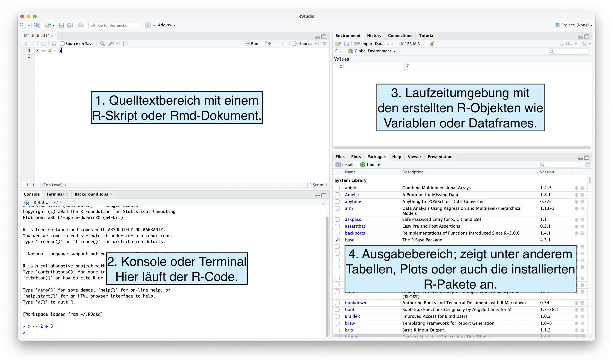Click Go to next section arrow
Screen dimensions: 613x364
284,44
